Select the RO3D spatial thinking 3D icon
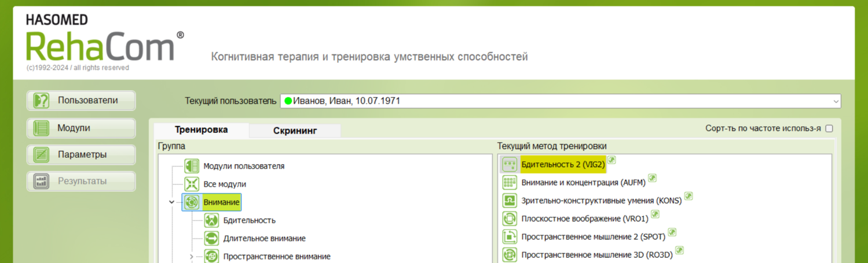The height and width of the screenshot is (263, 868). coord(510,254)
